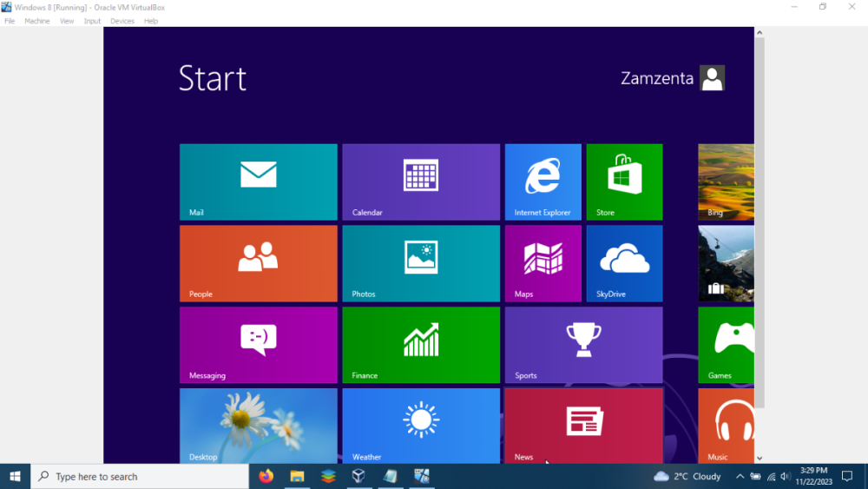The height and width of the screenshot is (489, 868).
Task: Open the Travel tile with suitcase icon
Action: (726, 263)
